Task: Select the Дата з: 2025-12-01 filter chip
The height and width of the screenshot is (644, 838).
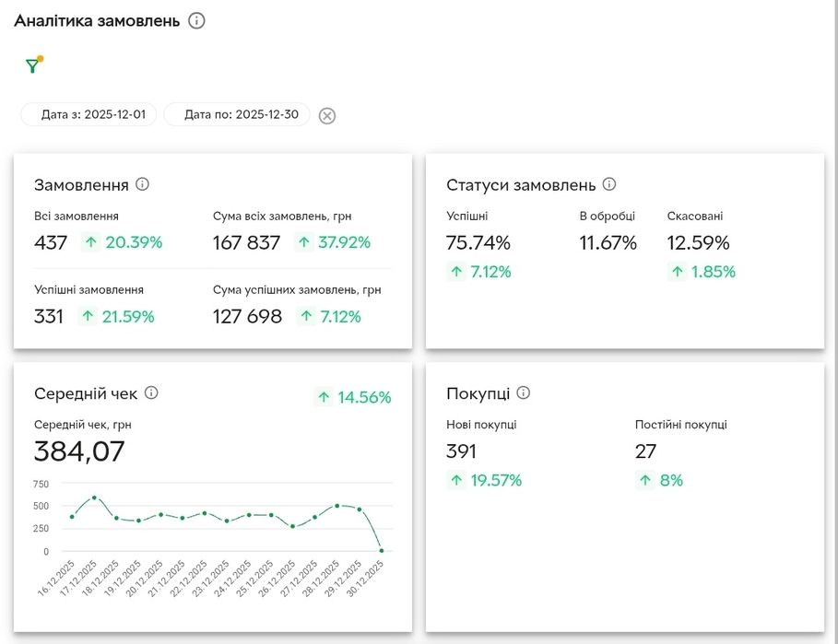Action: coord(89,115)
